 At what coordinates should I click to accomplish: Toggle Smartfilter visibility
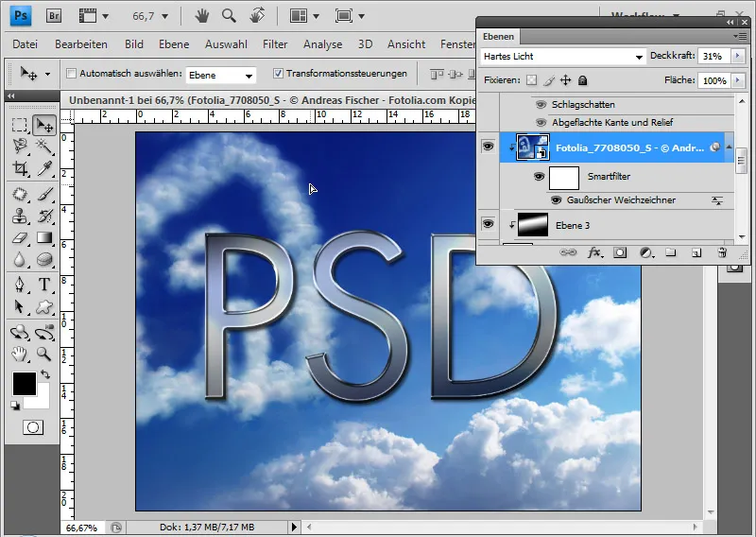(x=539, y=177)
